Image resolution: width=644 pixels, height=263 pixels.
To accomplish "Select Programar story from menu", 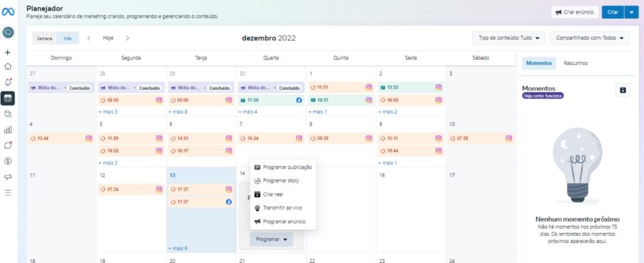I will click(x=280, y=181).
